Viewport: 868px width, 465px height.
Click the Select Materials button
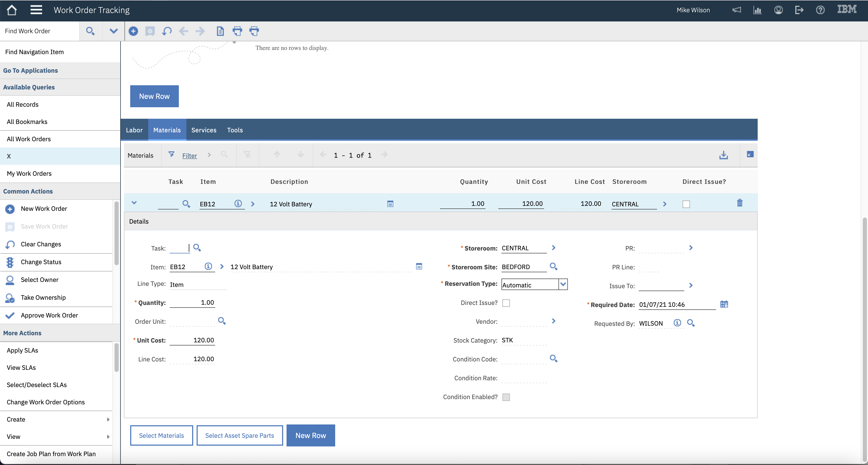(x=161, y=435)
